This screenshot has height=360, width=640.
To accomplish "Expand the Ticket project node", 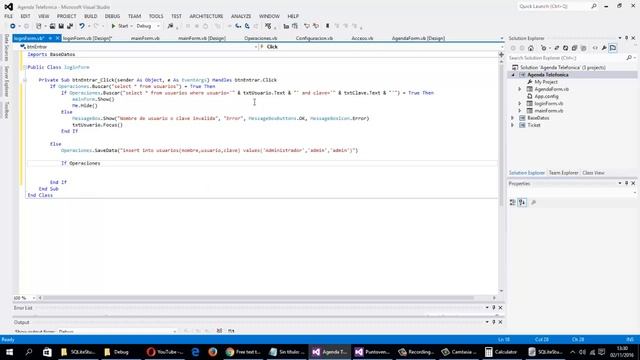I will pos(513,125).
